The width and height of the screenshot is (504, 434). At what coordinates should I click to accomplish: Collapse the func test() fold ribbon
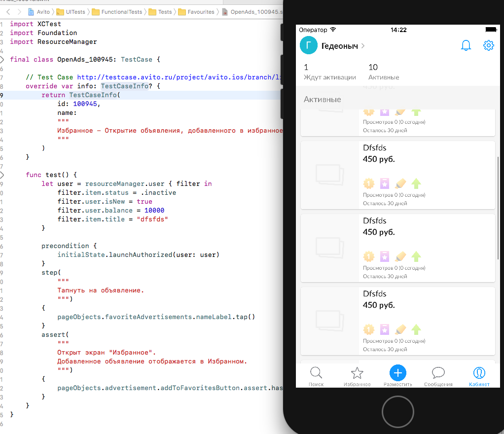point(2,175)
